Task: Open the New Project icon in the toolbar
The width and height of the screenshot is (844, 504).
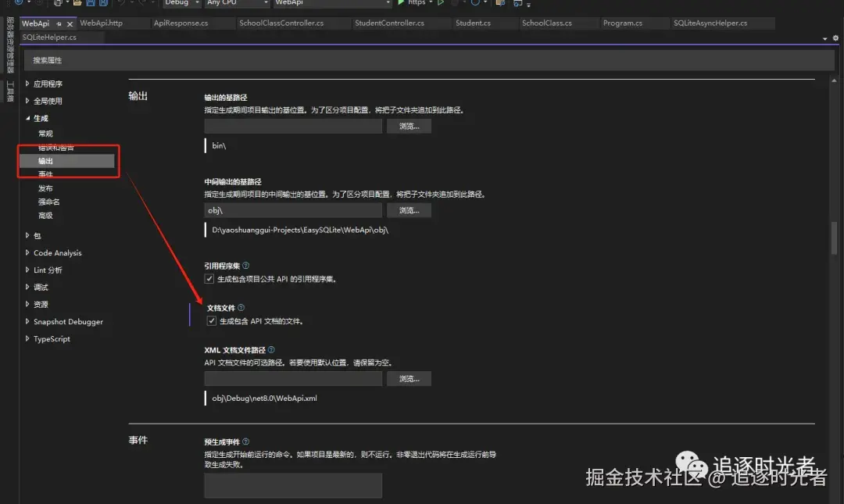Action: pyautogui.click(x=59, y=4)
